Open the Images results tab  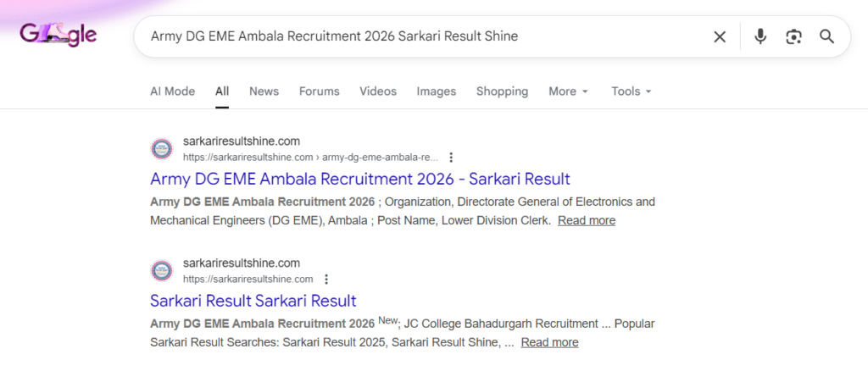[436, 91]
